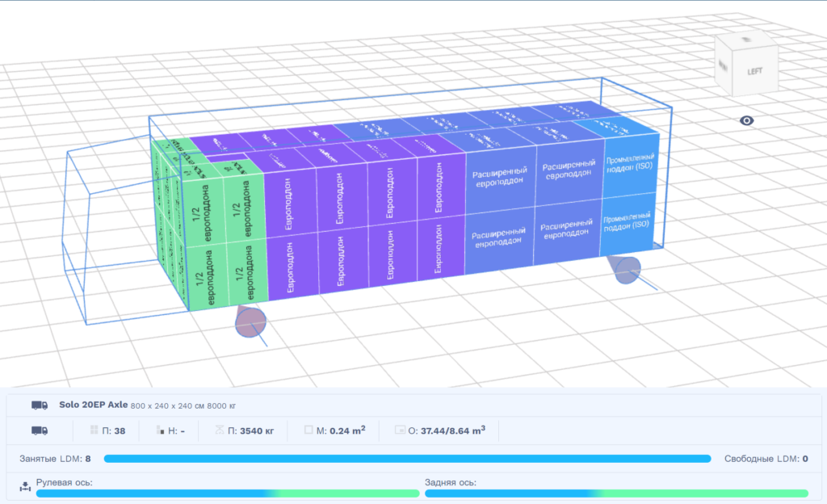Screen dimensions: 827x504
Task: Select the LEFT face of the view cube
Action: 754,71
